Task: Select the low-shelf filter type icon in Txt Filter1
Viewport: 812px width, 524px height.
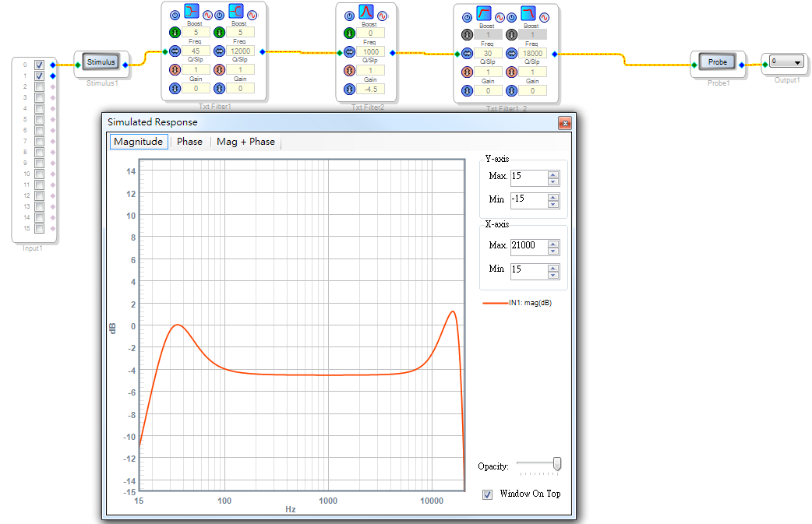Action: [x=192, y=11]
